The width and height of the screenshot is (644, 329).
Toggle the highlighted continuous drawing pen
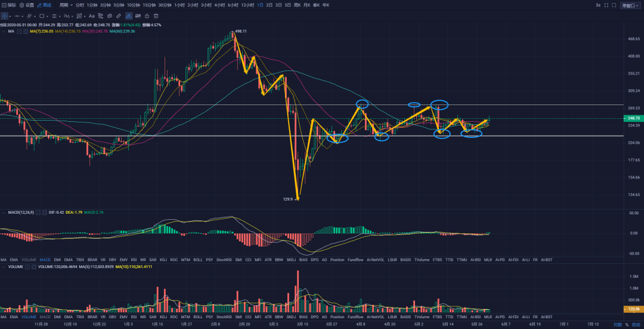(x=129, y=16)
